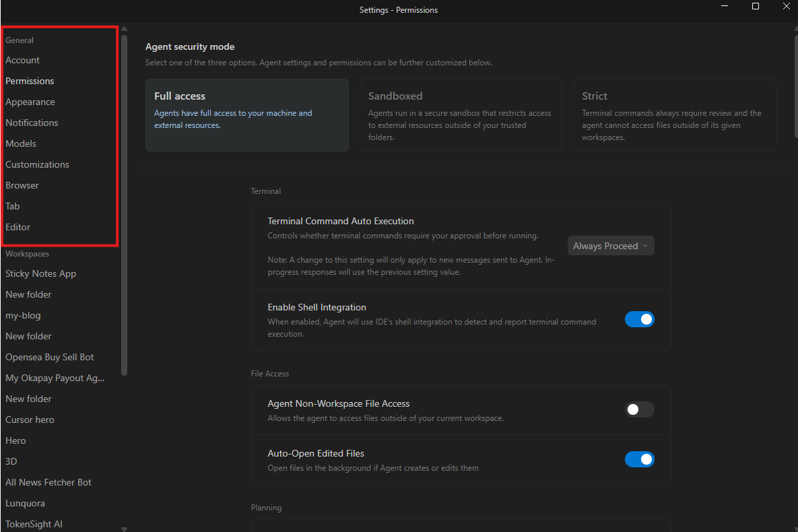Select All News Fetcher Bot workspace
This screenshot has width=798, height=532.
pos(48,483)
